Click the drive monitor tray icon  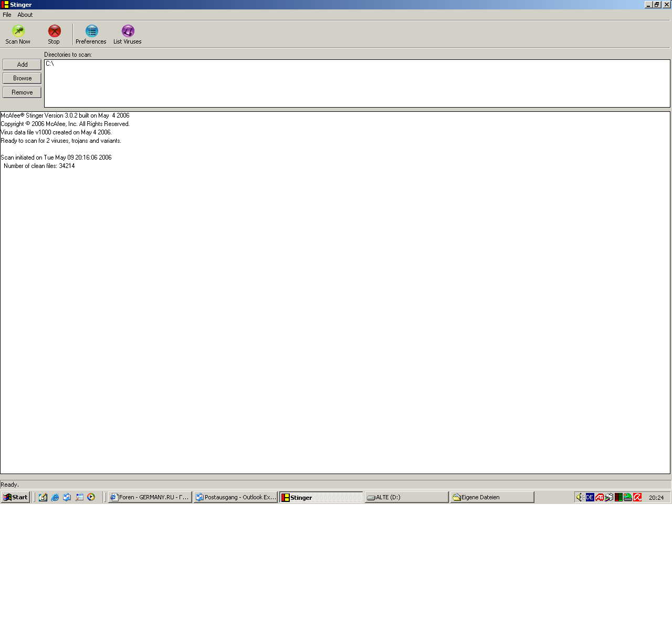pyautogui.click(x=628, y=497)
